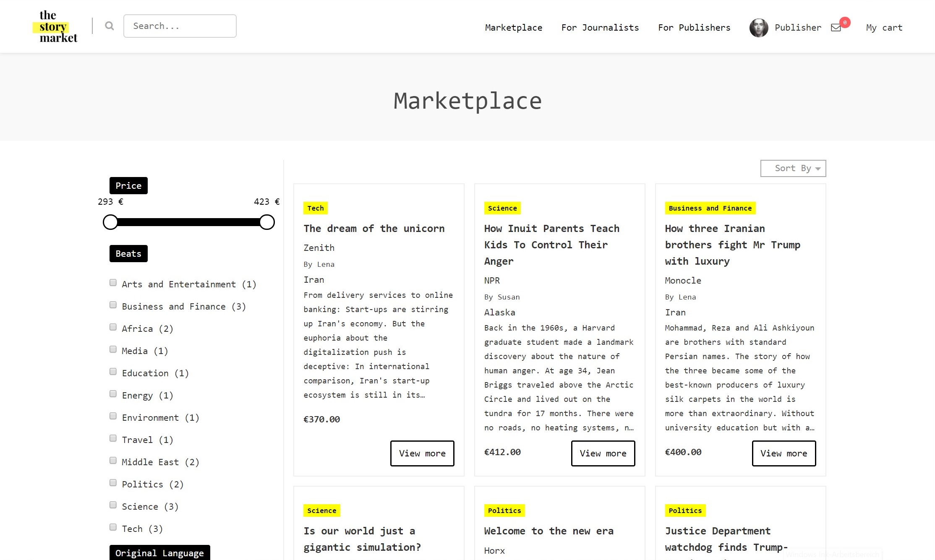
Task: Open the For Publishers menu item
Action: 694,28
